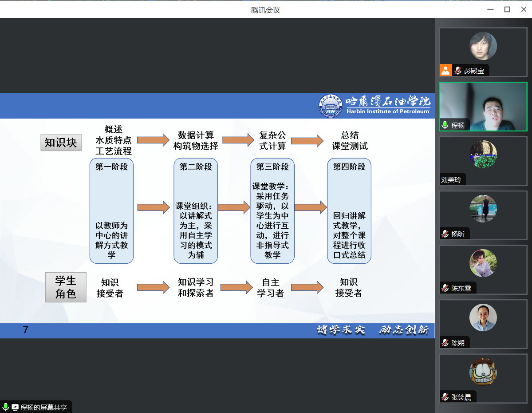Click the screen share icon in bottom-left status

[x=15, y=407]
